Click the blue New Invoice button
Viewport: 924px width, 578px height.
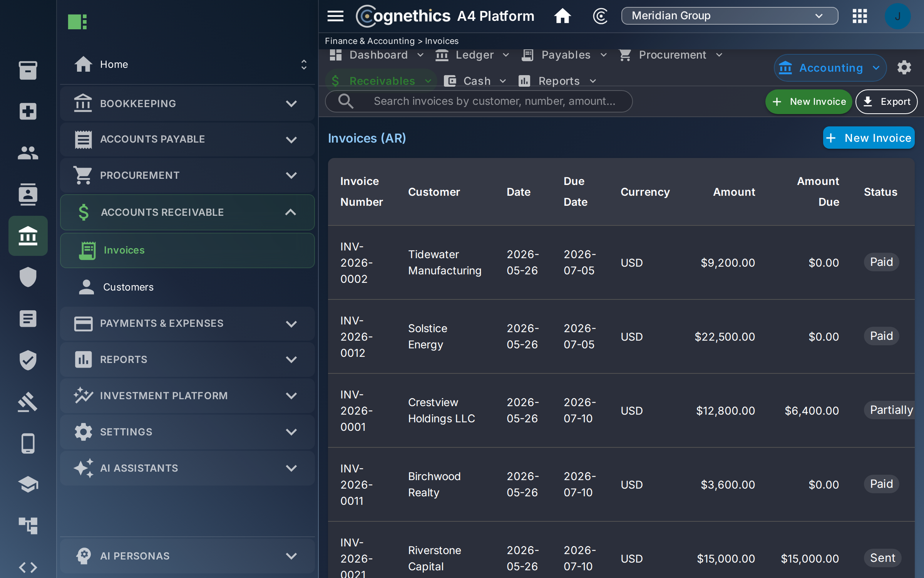pos(869,138)
